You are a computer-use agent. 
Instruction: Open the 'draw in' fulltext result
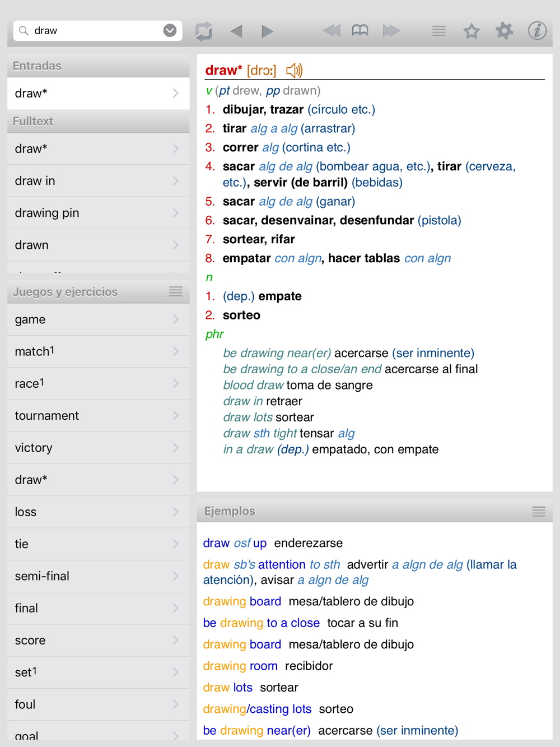click(x=99, y=181)
